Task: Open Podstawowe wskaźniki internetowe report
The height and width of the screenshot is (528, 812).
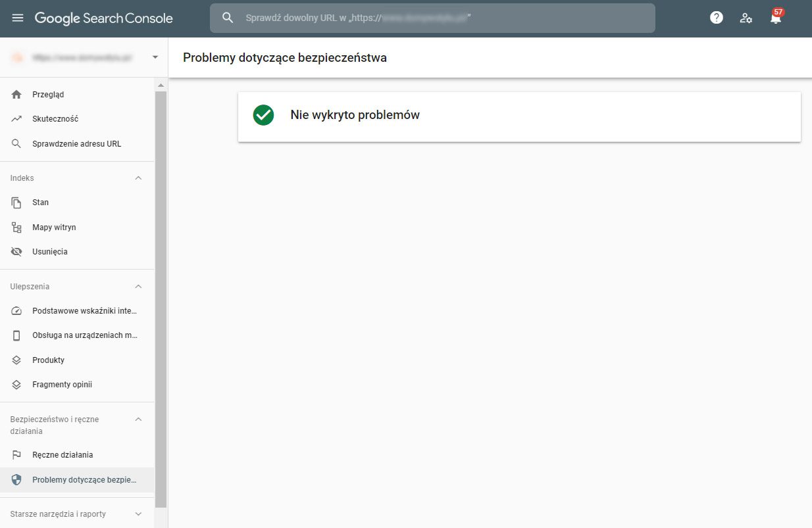Action: pyautogui.click(x=77, y=311)
